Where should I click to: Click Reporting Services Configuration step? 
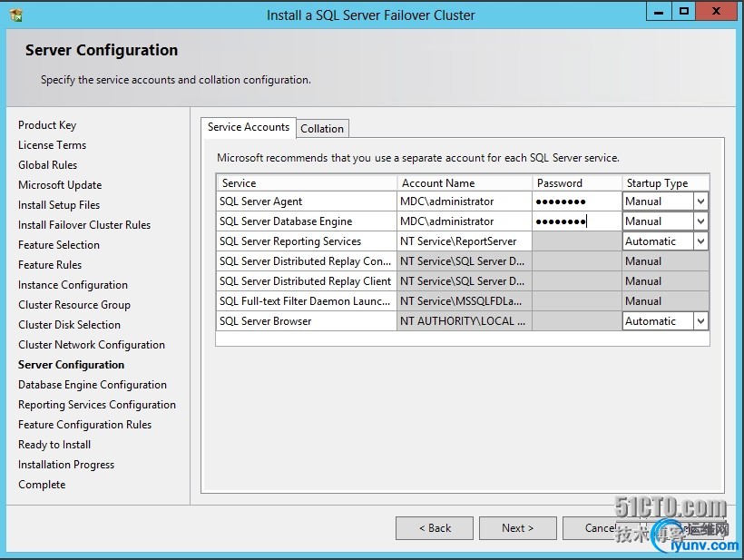97,404
